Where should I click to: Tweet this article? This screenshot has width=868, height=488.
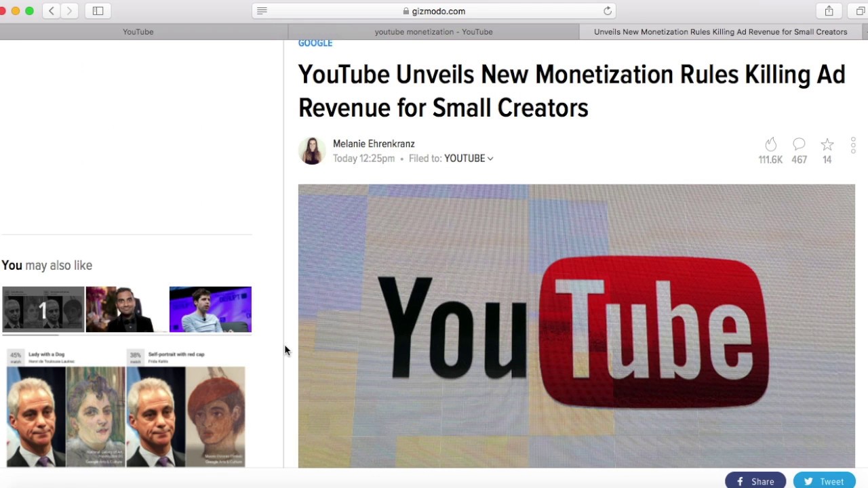tap(825, 481)
